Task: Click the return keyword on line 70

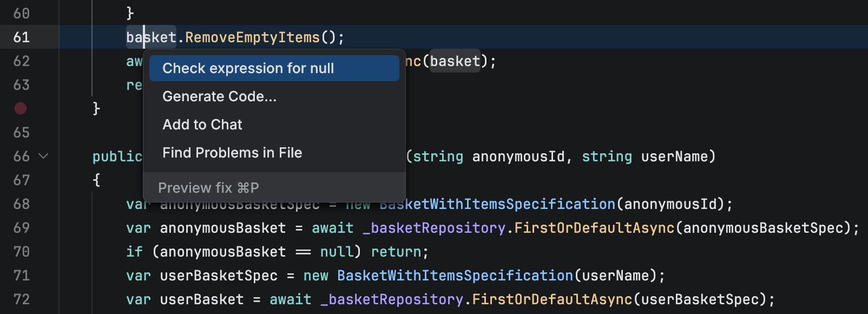Action: [x=396, y=252]
